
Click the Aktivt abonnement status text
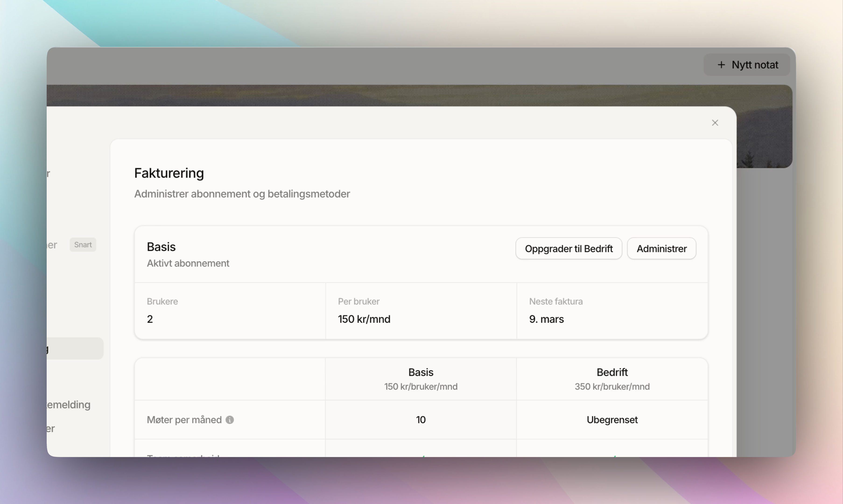coord(188,263)
